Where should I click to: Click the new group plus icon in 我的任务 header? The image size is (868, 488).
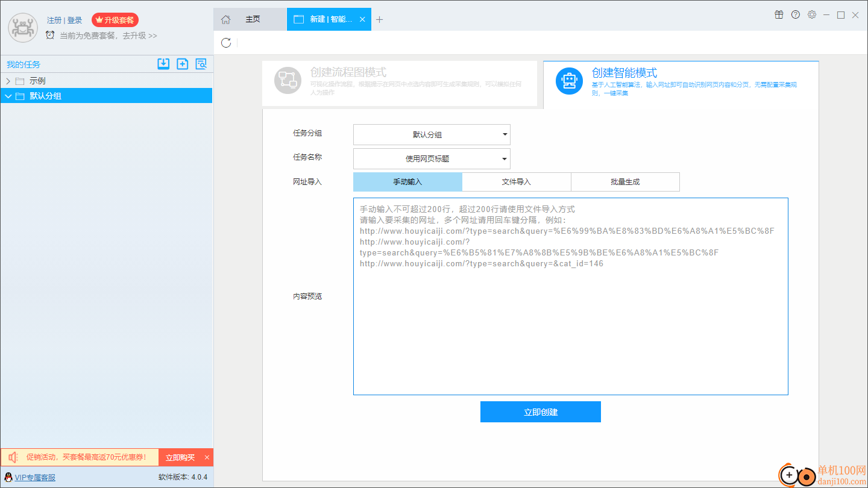click(x=182, y=64)
